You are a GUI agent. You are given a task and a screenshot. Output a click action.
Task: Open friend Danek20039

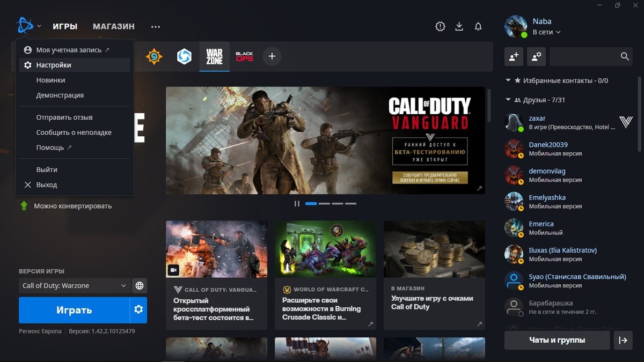[569, 149]
